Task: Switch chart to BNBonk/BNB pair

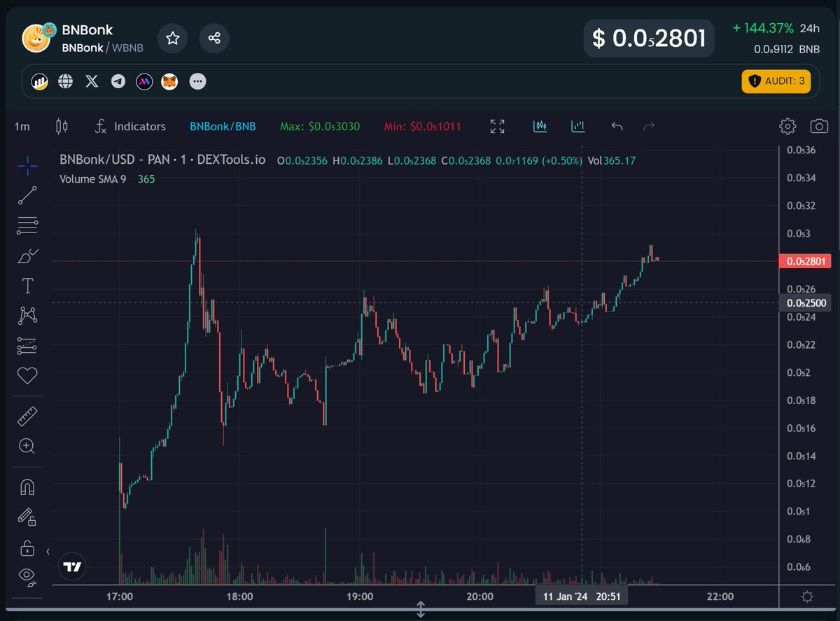Action: 223,127
